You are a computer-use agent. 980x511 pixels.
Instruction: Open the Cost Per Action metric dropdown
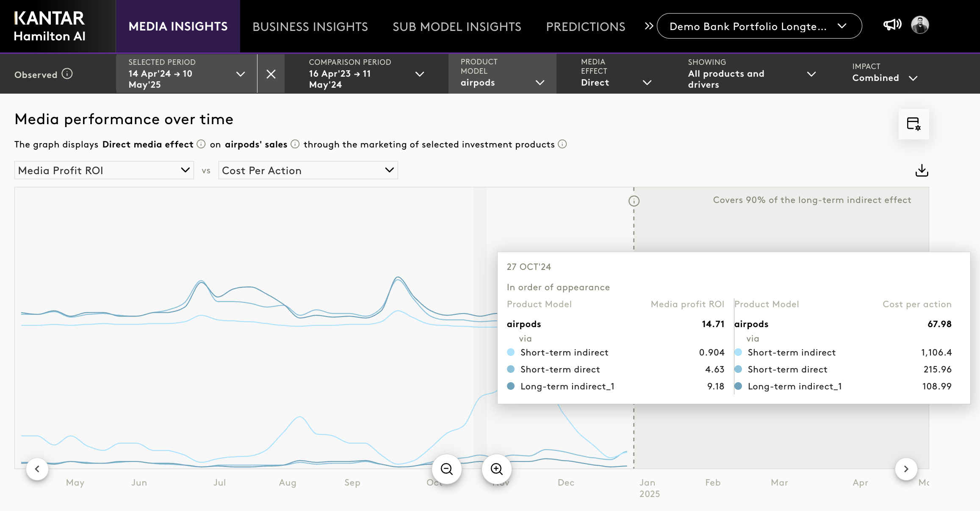(308, 170)
